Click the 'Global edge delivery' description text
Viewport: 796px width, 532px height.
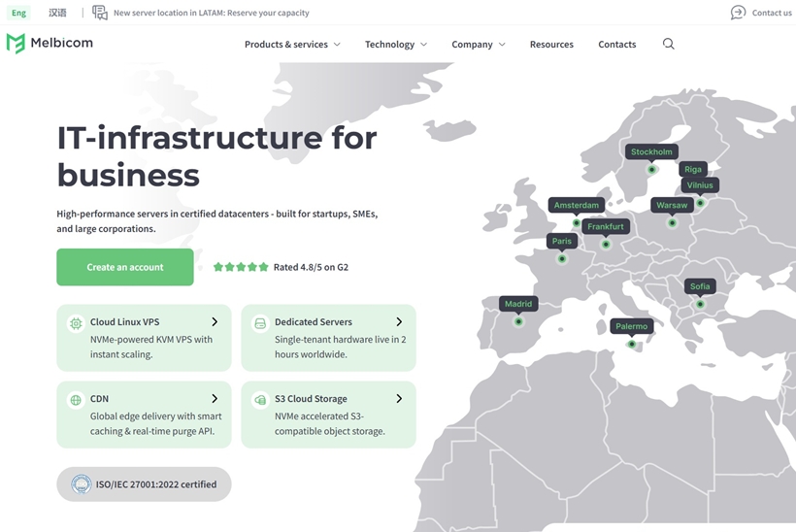(x=156, y=423)
